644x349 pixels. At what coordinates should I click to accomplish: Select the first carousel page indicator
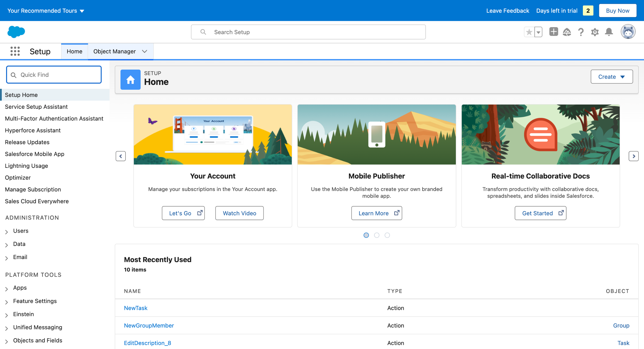[366, 235]
